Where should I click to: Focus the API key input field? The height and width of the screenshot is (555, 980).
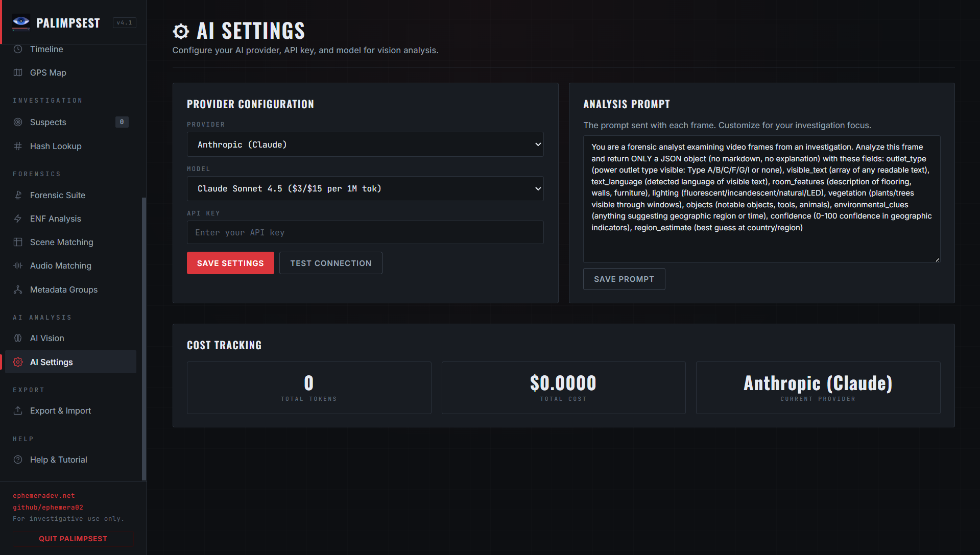[365, 232]
